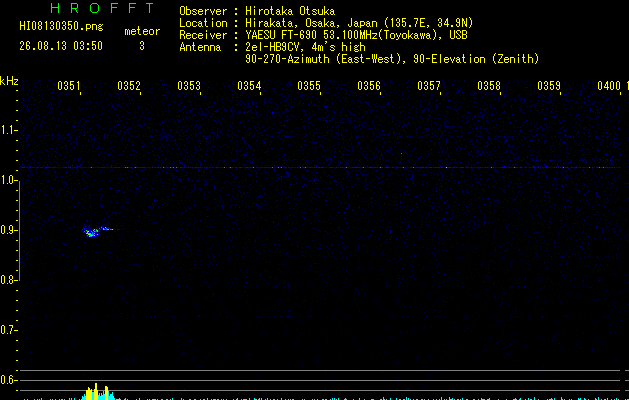Click the 0354 time marker

249,86
